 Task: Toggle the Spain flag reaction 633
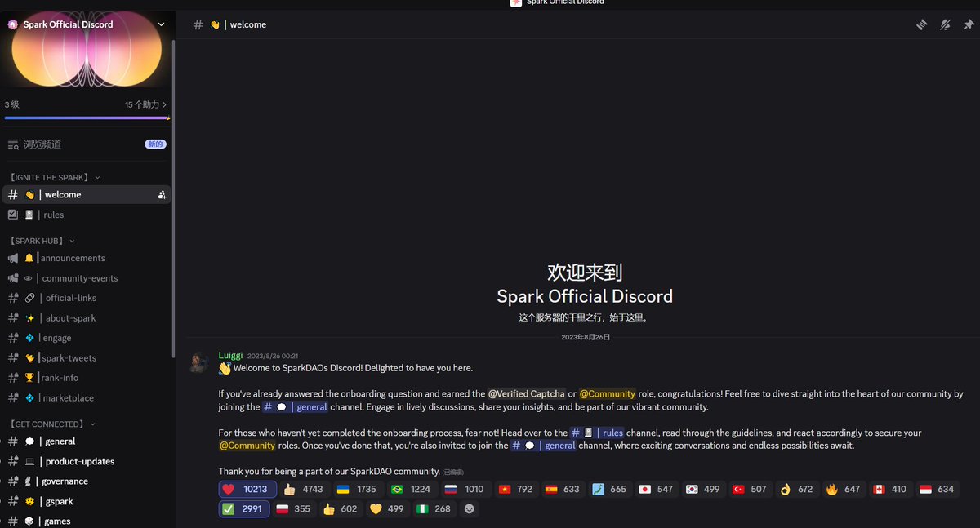(x=562, y=490)
